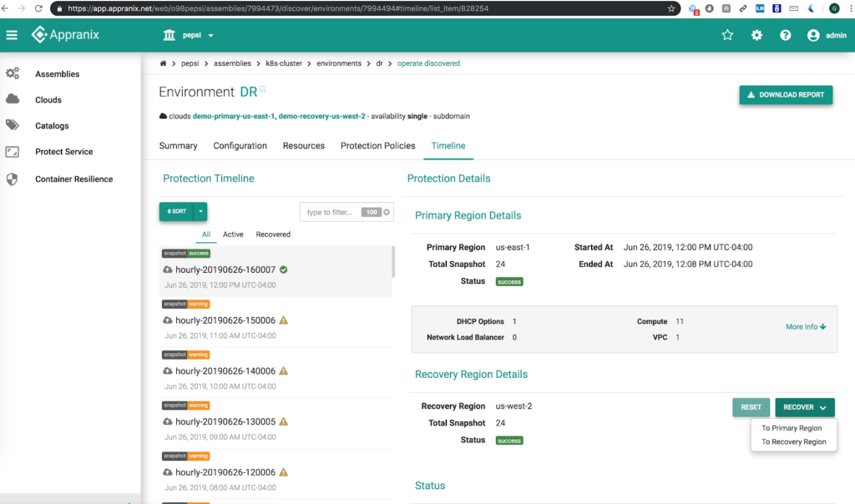Image resolution: width=855 pixels, height=504 pixels.
Task: Click warning triangle on hourly-20190626-120006
Action: pos(284,472)
